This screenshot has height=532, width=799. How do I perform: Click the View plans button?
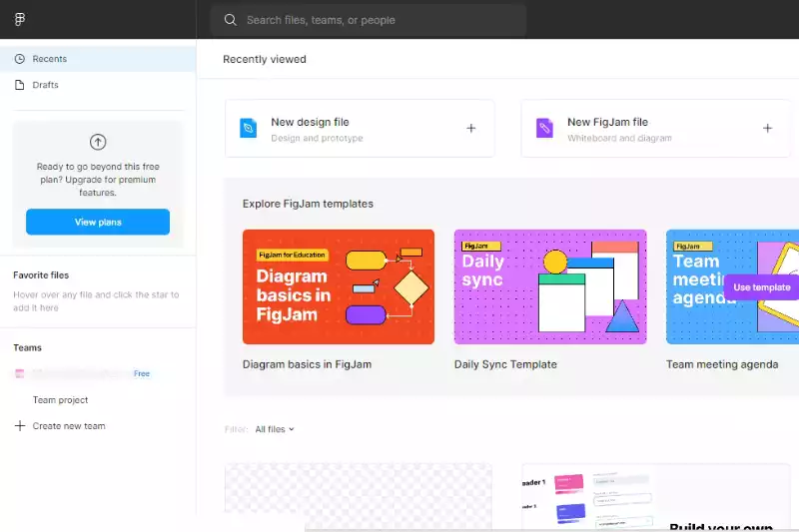98,222
